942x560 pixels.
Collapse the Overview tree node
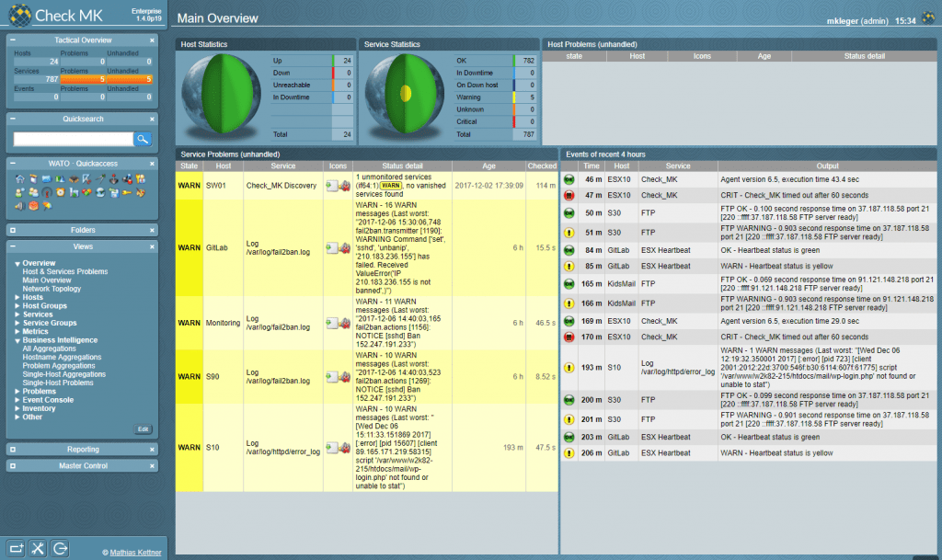pos(17,264)
